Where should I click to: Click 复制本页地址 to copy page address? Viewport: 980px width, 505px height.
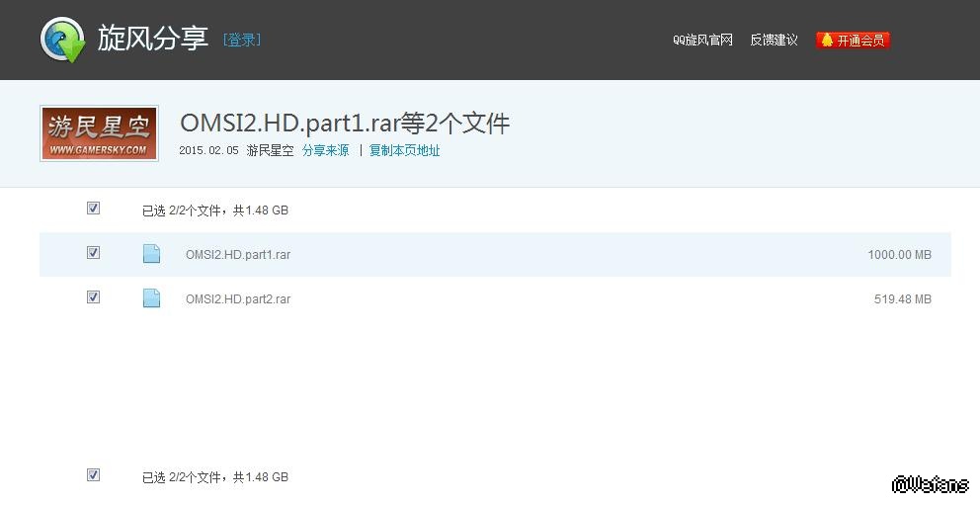point(404,150)
